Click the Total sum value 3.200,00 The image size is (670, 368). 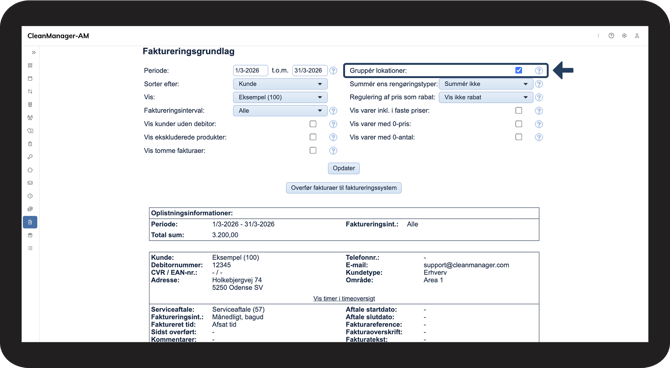[x=225, y=235]
